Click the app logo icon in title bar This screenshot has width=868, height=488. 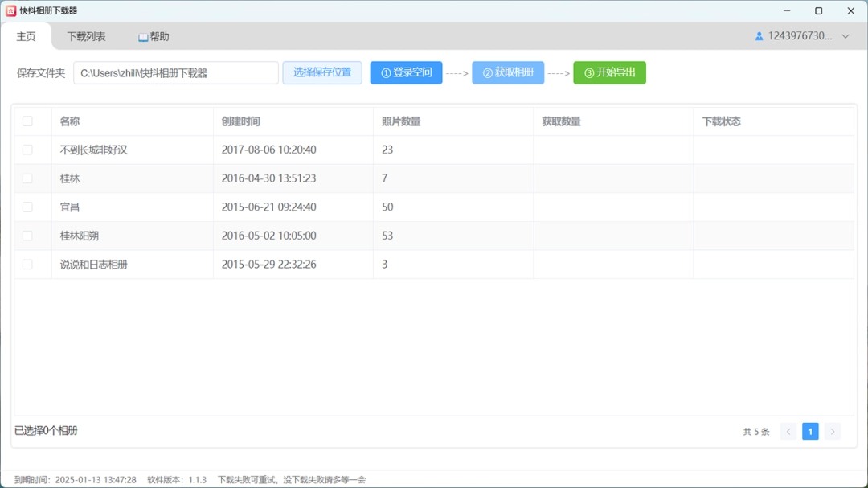pyautogui.click(x=11, y=11)
